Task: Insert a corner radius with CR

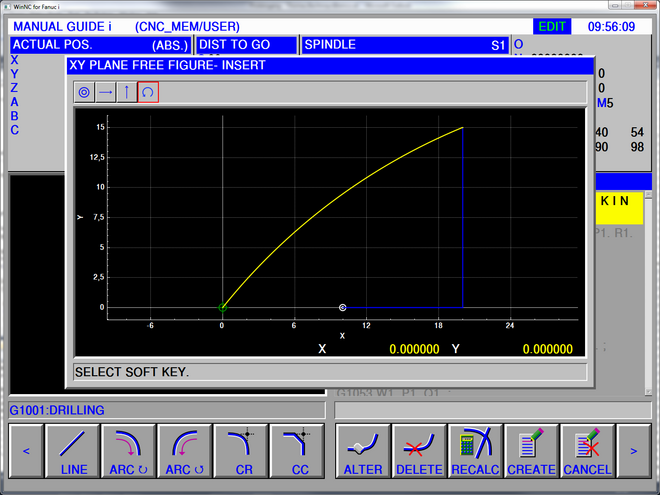Action: click(242, 451)
